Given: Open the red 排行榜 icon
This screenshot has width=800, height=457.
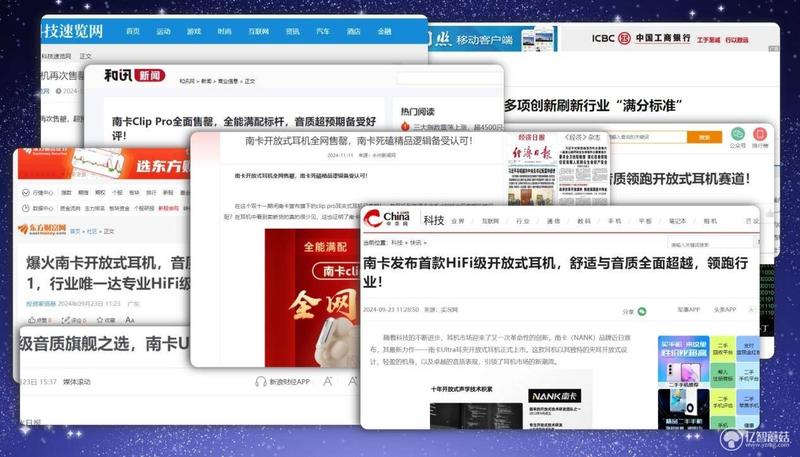Looking at the screenshot, I should pyautogui.click(x=760, y=134).
